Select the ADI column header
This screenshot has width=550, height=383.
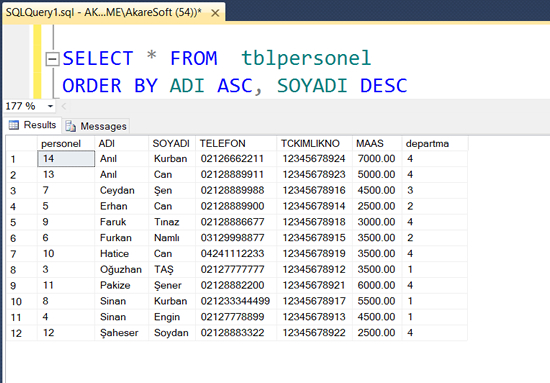121,143
